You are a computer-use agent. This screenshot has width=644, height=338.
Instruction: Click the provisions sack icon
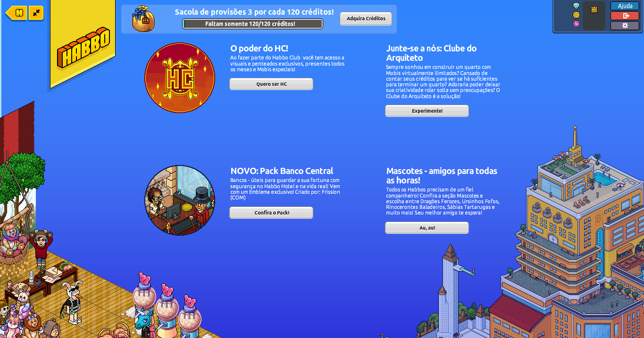(x=143, y=19)
